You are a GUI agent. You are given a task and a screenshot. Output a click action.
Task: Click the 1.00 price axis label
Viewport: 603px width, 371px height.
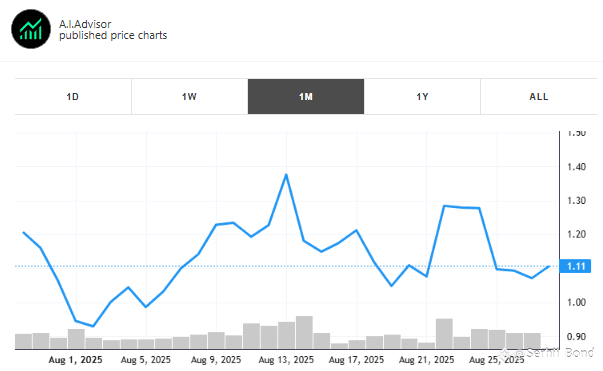(x=576, y=303)
